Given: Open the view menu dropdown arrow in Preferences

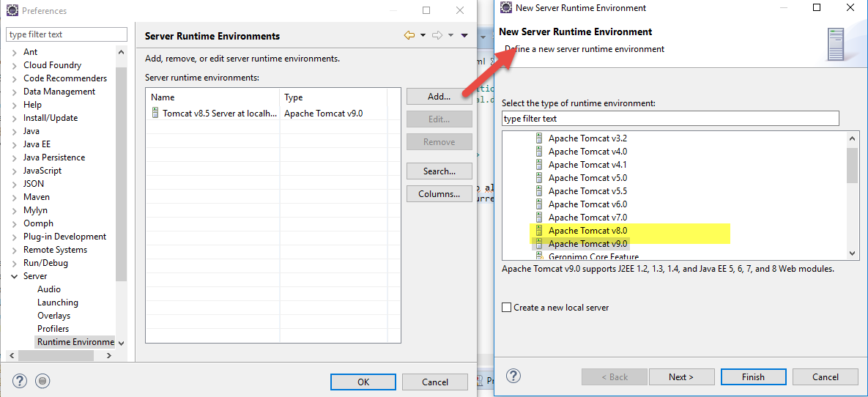Looking at the screenshot, I should coord(464,35).
